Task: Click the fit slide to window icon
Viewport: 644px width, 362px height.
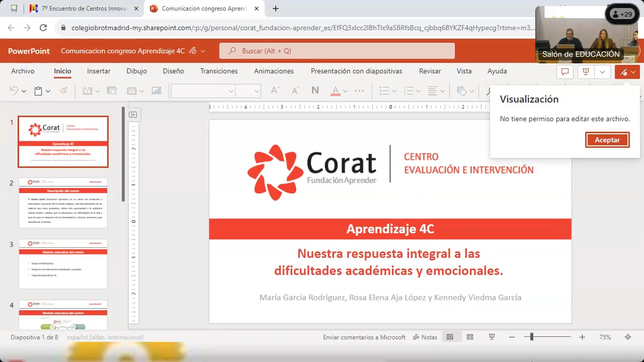Action: (628, 337)
